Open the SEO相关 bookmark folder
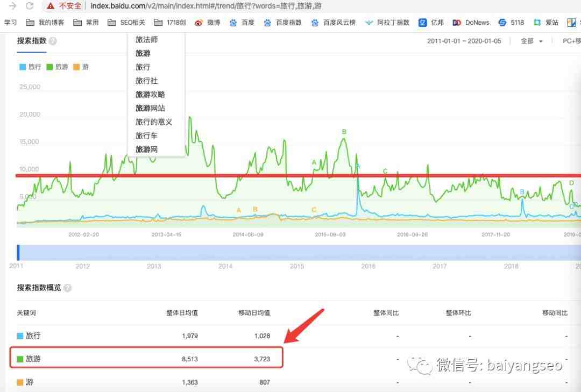The width and height of the screenshot is (581, 392). 127,23
